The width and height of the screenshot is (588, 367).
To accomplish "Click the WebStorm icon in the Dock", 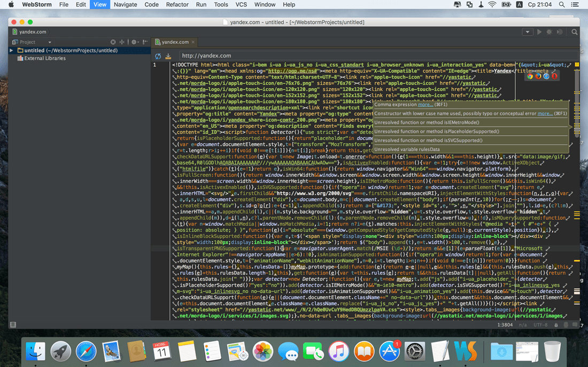I will tap(466, 352).
